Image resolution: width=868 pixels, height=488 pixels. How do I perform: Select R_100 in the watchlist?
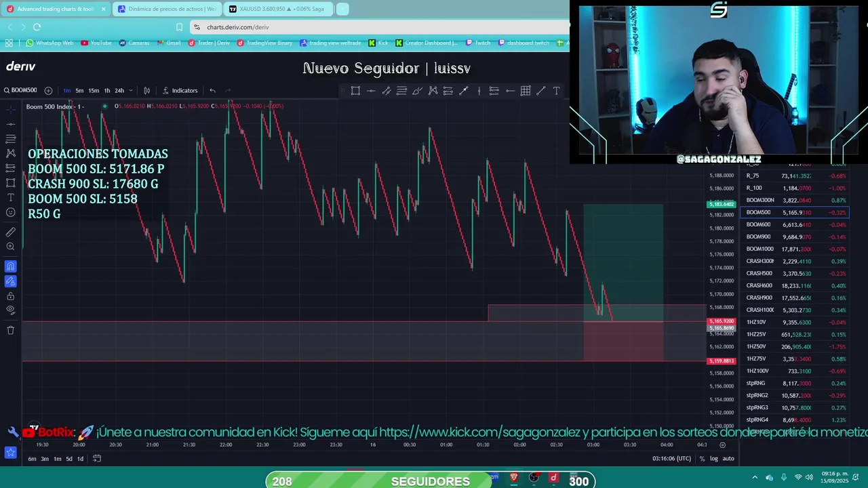(796, 188)
